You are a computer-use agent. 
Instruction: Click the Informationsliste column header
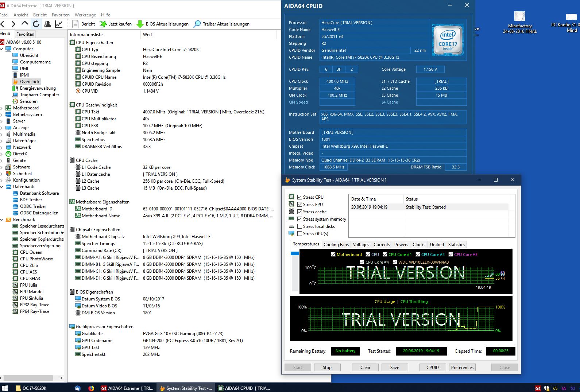click(x=104, y=35)
